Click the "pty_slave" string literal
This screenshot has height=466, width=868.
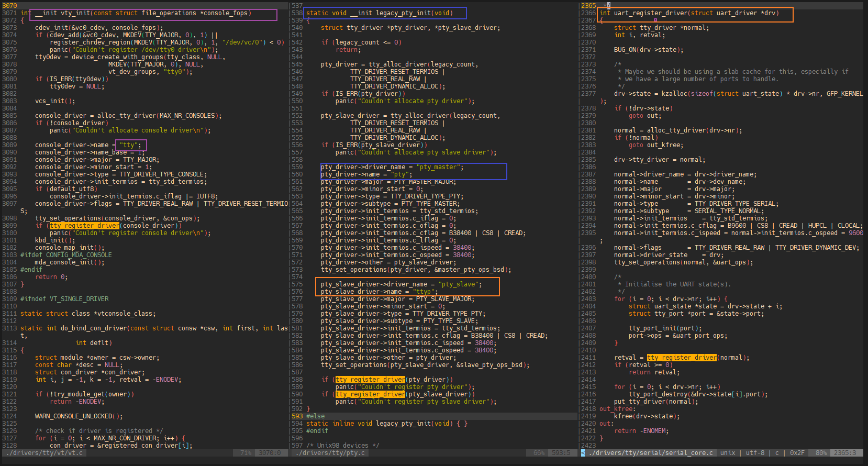pos(459,284)
